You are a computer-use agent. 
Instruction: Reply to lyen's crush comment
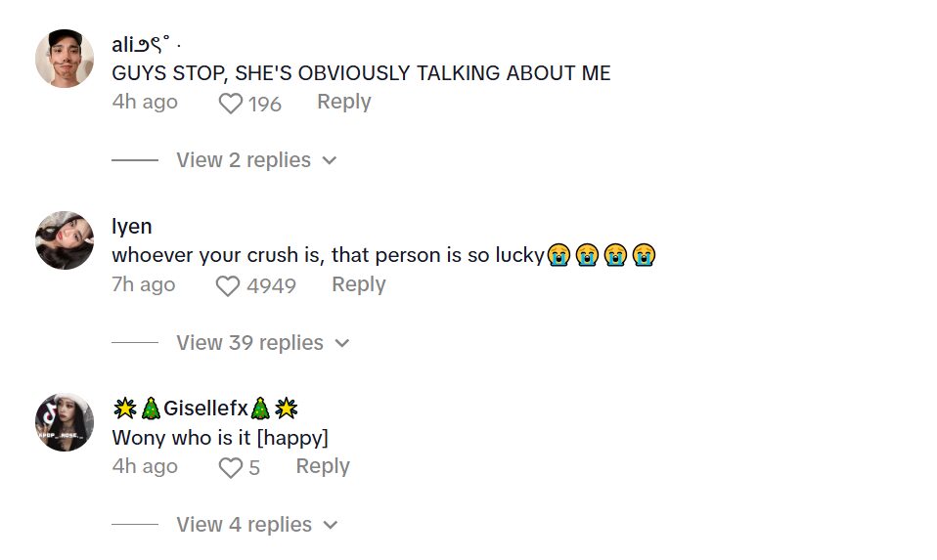click(359, 284)
